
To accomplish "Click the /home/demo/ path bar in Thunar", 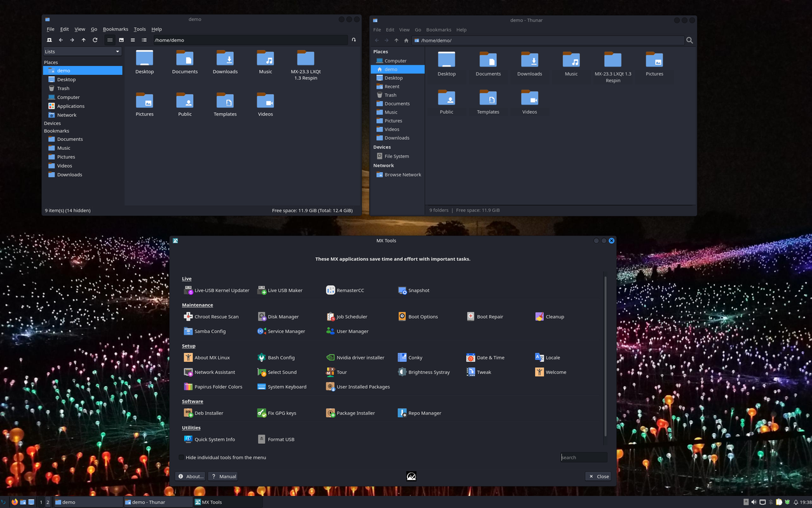I will [548, 40].
